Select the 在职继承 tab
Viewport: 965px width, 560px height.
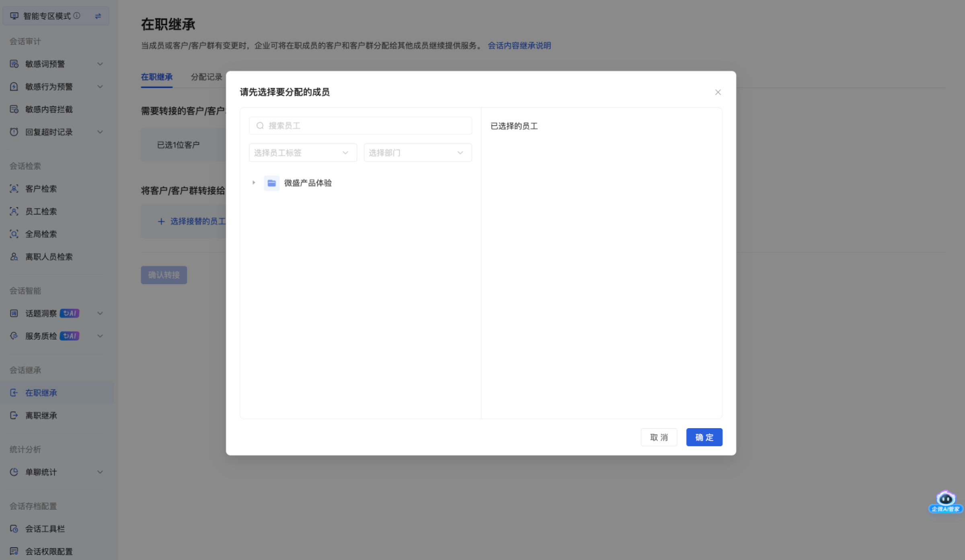tap(157, 77)
